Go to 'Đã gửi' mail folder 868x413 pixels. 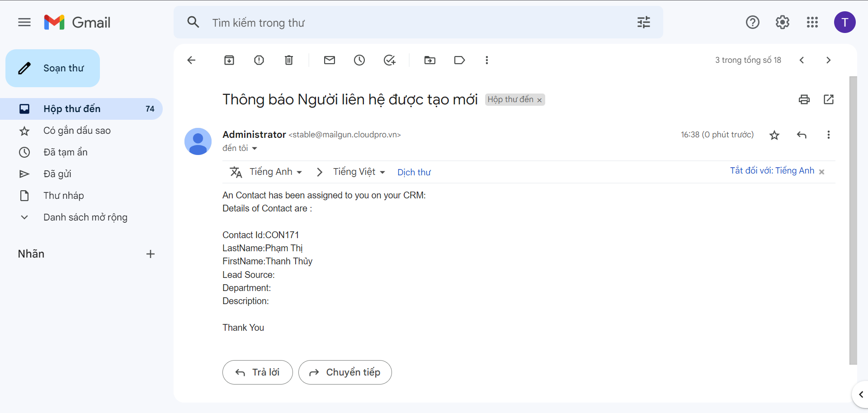tap(57, 174)
